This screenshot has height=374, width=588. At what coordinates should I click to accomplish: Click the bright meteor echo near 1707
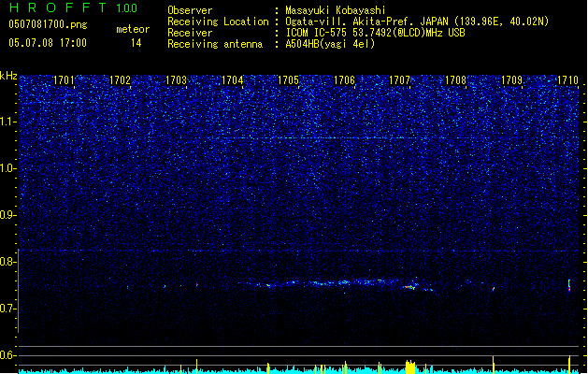pos(410,287)
